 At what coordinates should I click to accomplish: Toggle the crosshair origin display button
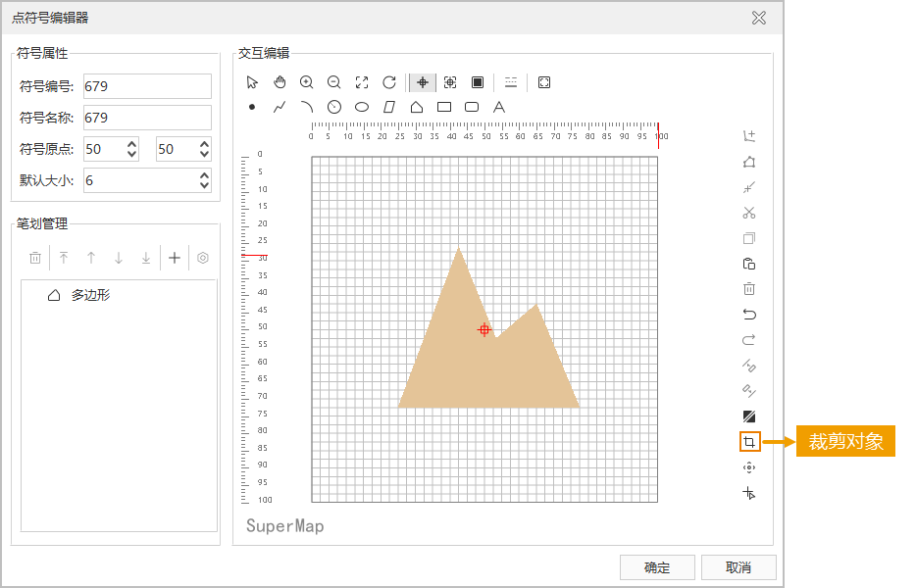[423, 82]
